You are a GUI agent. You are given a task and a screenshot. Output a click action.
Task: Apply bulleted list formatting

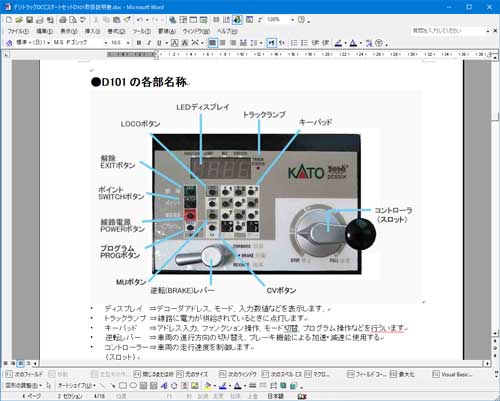[x=304, y=43]
